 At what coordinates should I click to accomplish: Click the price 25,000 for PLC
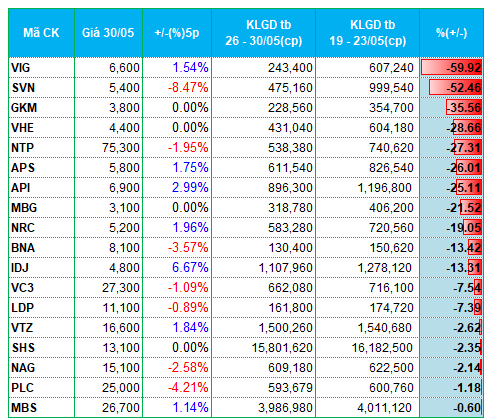[x=121, y=388]
